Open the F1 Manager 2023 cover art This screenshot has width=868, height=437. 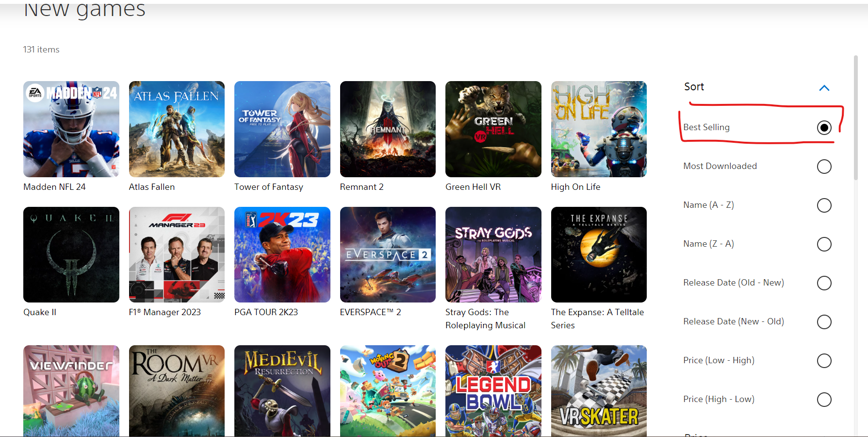point(177,255)
